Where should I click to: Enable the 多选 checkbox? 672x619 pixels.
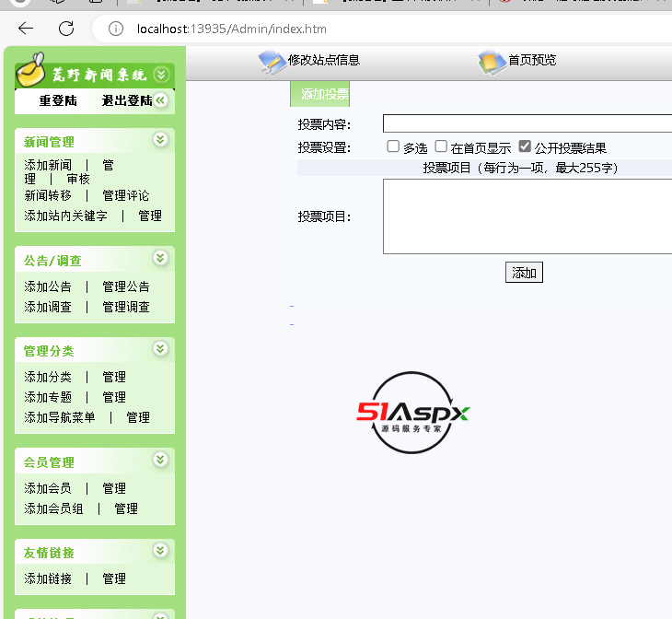click(393, 146)
